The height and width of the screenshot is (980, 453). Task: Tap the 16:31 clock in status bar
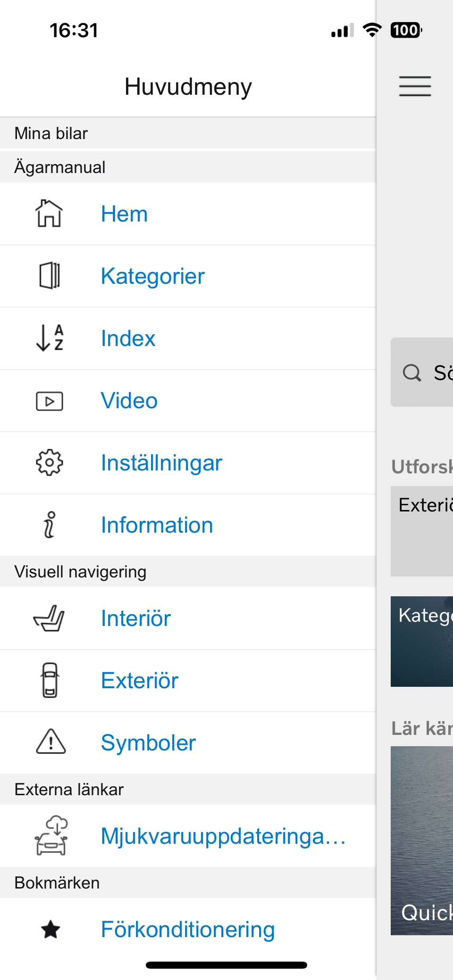pyautogui.click(x=74, y=31)
